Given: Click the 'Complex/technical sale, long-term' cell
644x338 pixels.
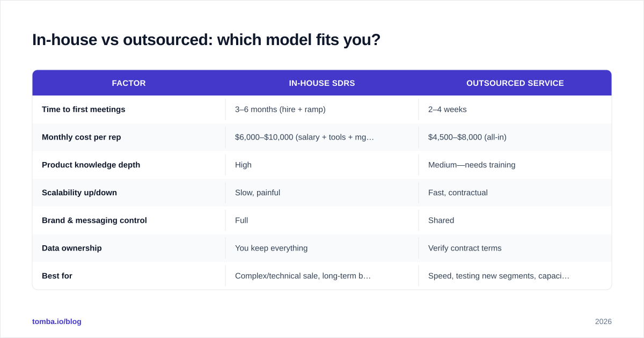Looking at the screenshot, I should [x=322, y=276].
